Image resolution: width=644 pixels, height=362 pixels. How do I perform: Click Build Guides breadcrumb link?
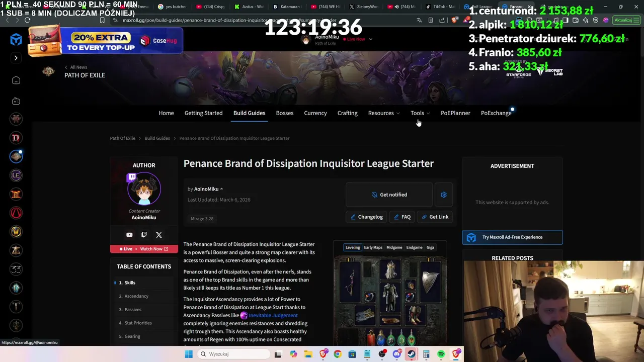coord(157,138)
